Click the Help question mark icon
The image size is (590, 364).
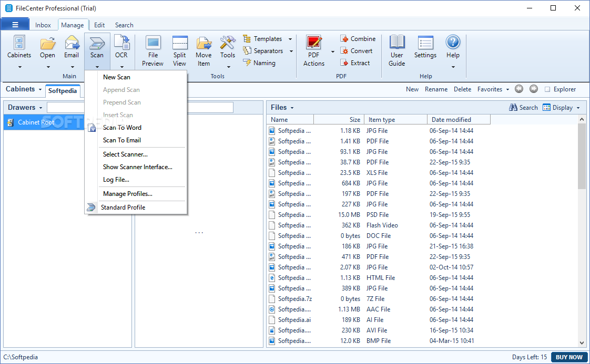453,42
